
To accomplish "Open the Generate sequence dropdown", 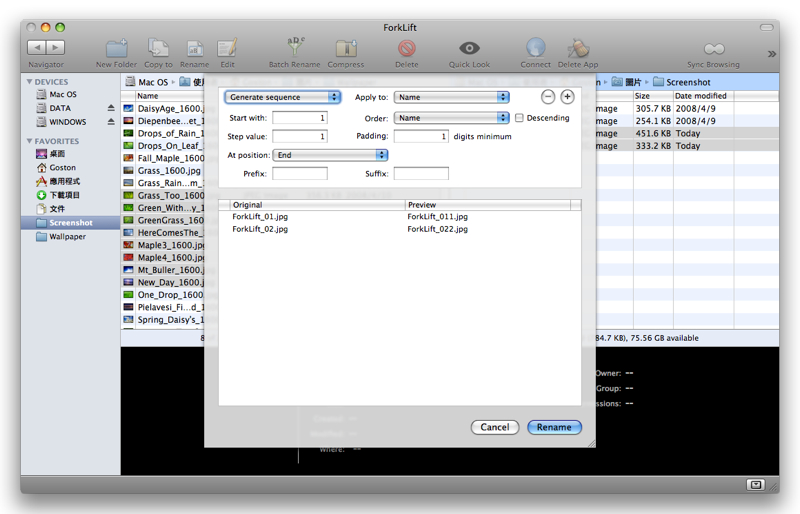I will [282, 97].
